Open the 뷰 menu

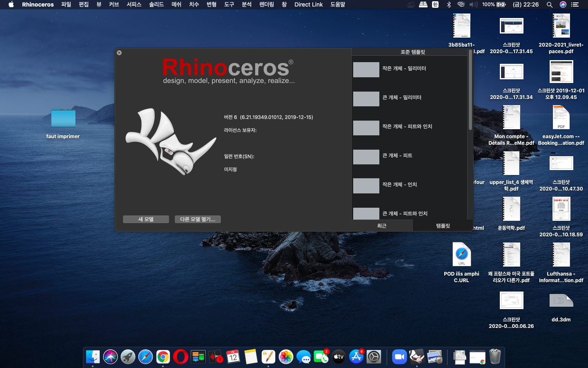click(x=99, y=4)
